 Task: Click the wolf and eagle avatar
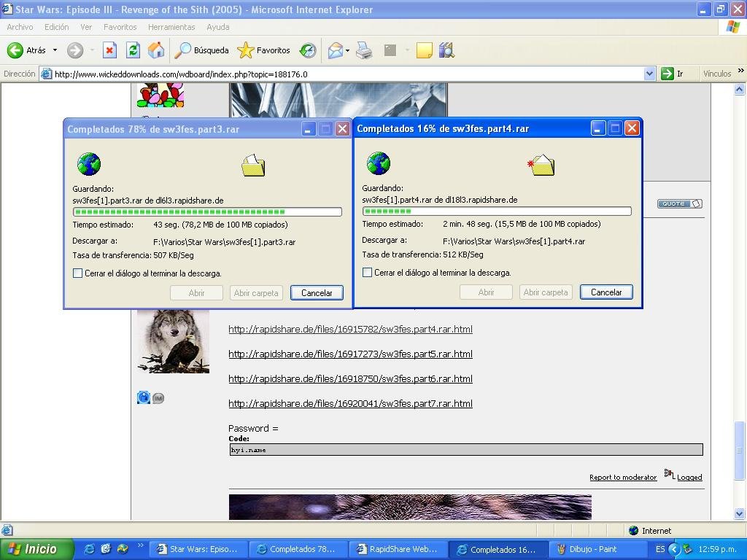pyautogui.click(x=174, y=341)
